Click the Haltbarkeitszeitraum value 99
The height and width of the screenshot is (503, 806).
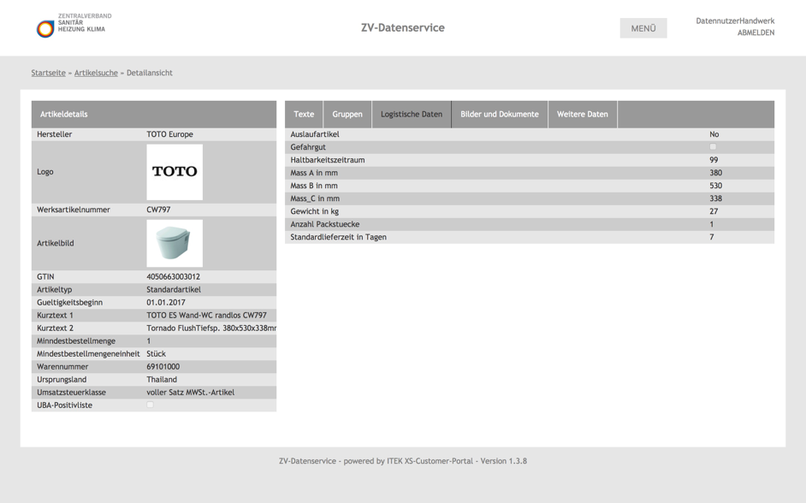(x=713, y=160)
